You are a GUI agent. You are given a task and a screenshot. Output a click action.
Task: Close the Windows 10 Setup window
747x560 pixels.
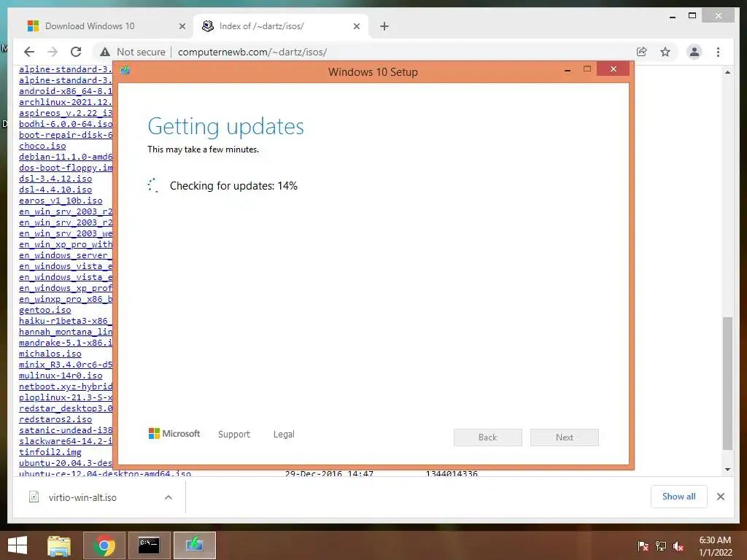613,69
